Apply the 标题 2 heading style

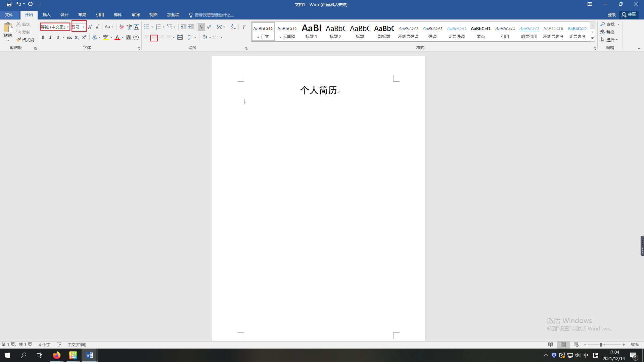point(335,32)
